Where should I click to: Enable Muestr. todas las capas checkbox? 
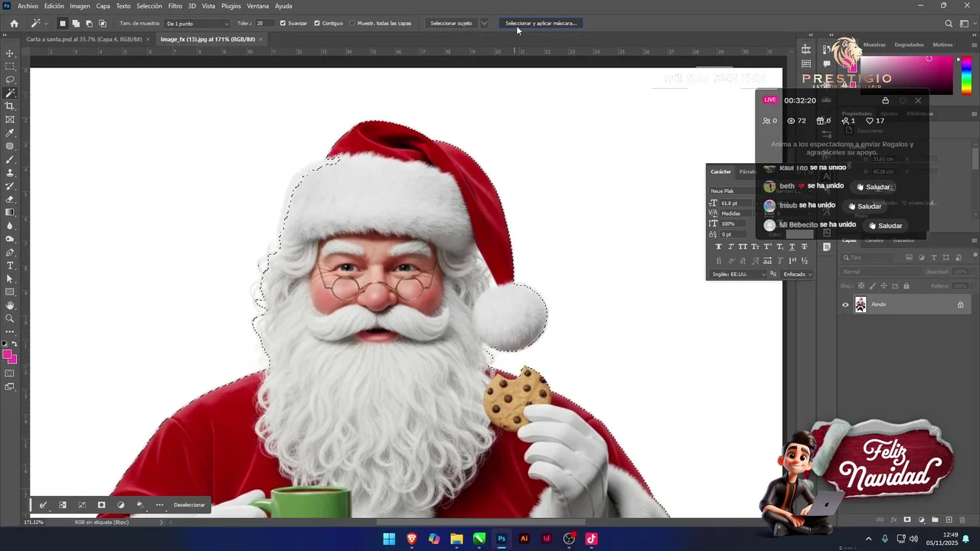pos(352,23)
